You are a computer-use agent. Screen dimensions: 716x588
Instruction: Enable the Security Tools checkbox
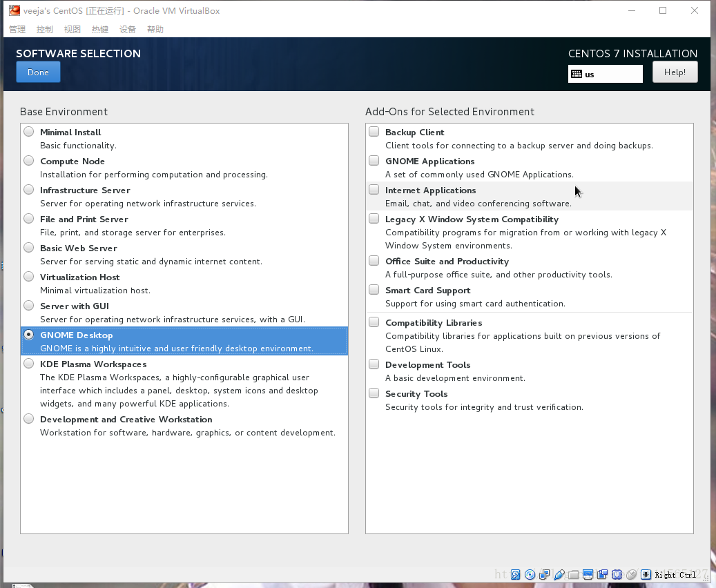(374, 393)
